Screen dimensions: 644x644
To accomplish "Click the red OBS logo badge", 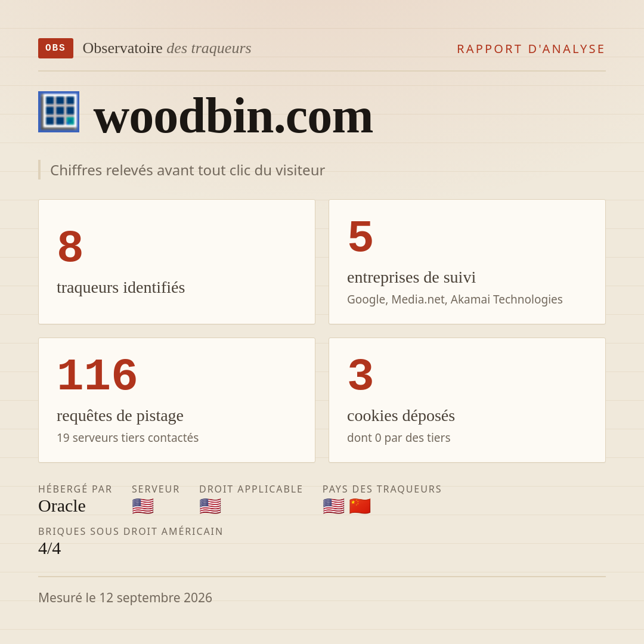I will click(56, 48).
